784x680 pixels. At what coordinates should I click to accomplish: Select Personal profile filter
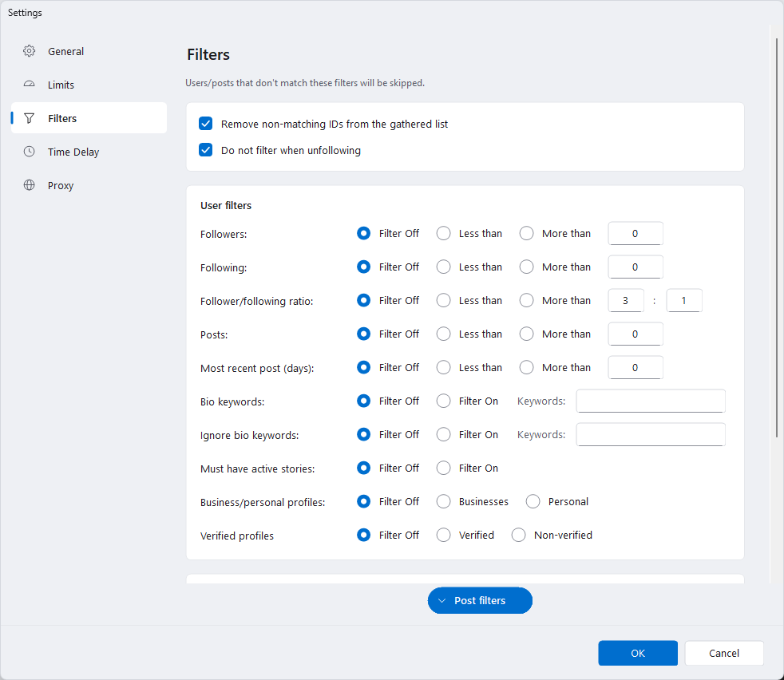[533, 501]
